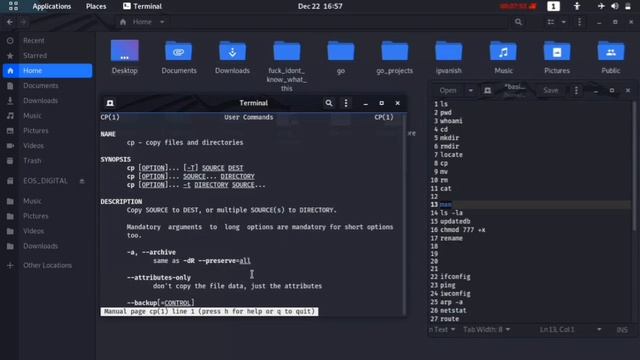This screenshot has height=360, width=640.
Task: Go back in Files navigation
Action: coord(10,22)
